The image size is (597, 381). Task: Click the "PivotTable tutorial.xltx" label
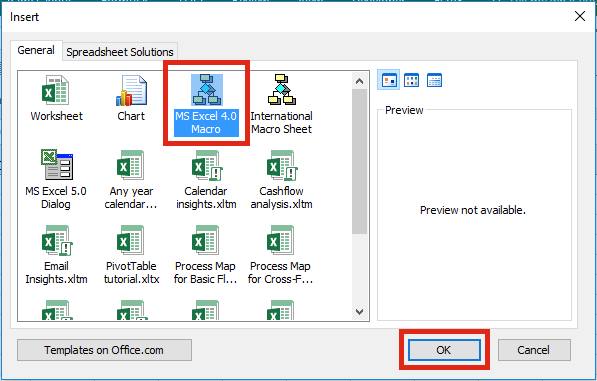[x=131, y=273]
